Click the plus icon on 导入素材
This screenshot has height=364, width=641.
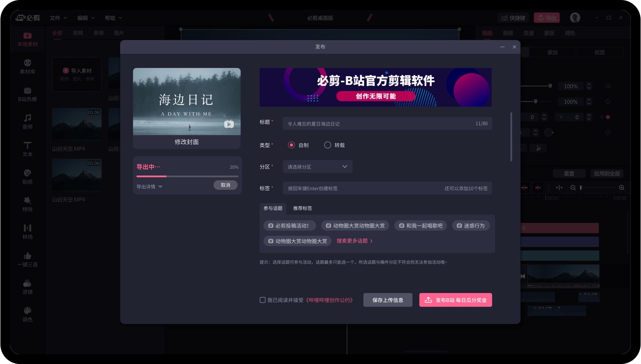point(66,71)
